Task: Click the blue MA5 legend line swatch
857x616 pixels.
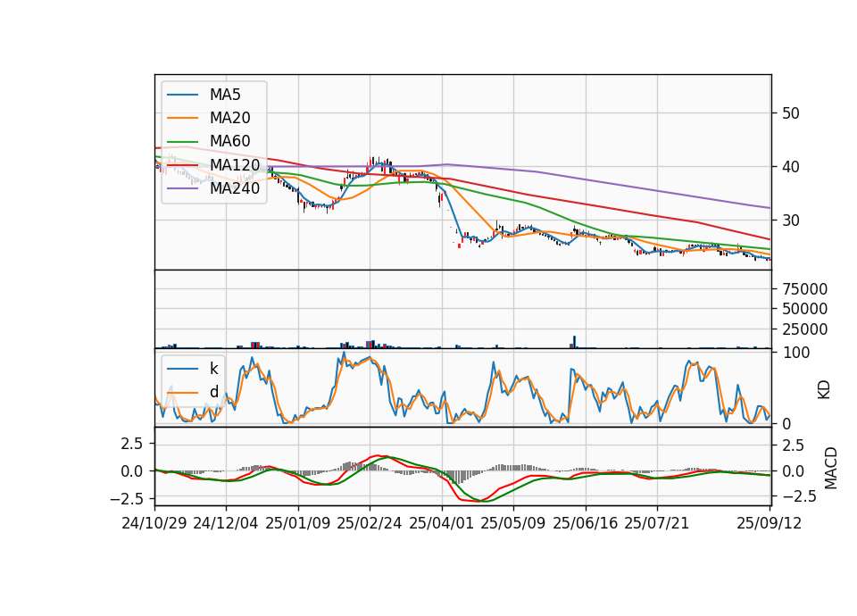Action: click(182, 95)
